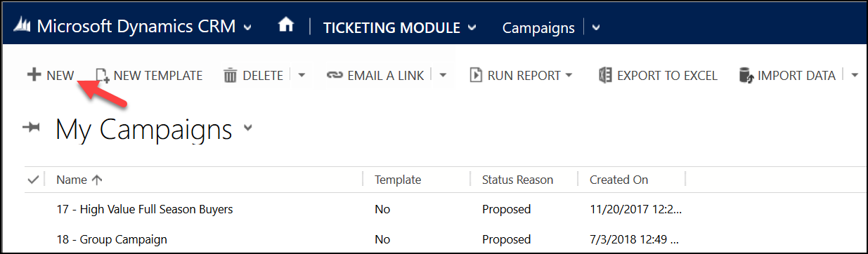
Task: Click the plus NEW campaign icon
Action: tap(33, 75)
